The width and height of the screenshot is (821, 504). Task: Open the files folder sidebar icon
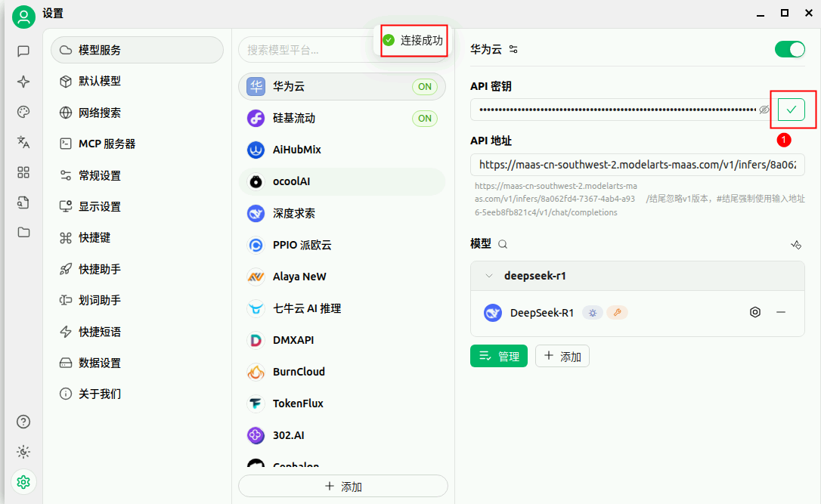click(23, 233)
